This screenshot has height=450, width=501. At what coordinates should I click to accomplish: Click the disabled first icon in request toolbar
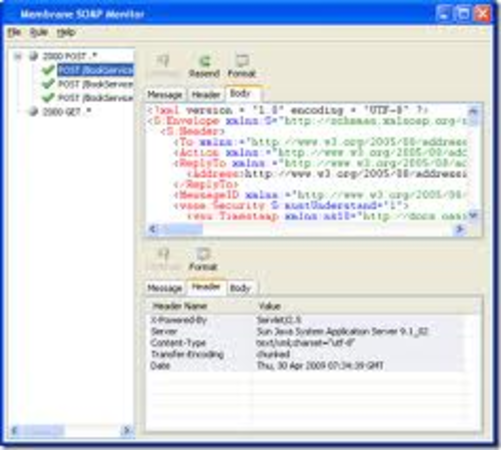[164, 61]
